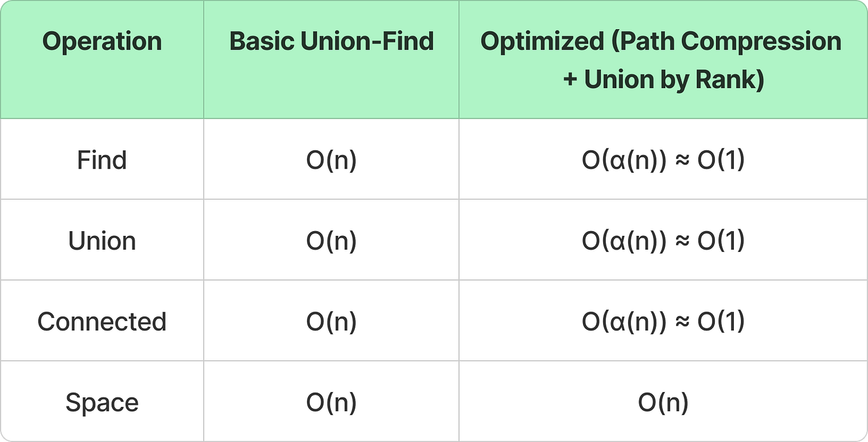Select the Find row label
This screenshot has height=442, width=868.
click(x=102, y=161)
